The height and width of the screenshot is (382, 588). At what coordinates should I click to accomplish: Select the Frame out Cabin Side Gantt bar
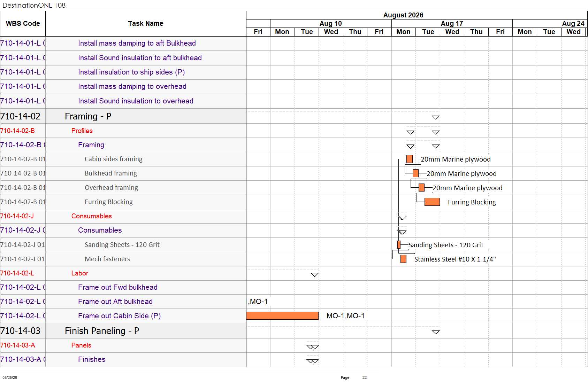(x=282, y=316)
